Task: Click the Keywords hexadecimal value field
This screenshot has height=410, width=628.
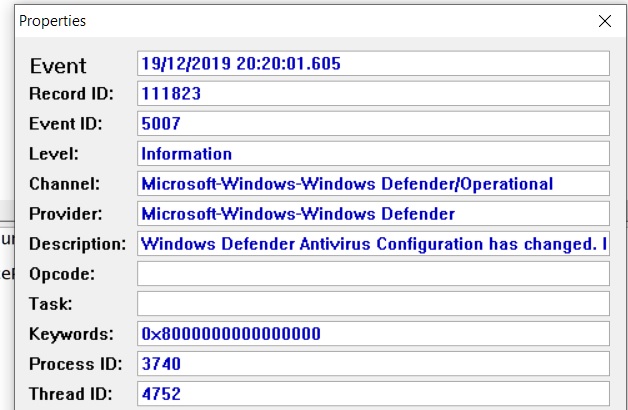Action: pos(373,334)
